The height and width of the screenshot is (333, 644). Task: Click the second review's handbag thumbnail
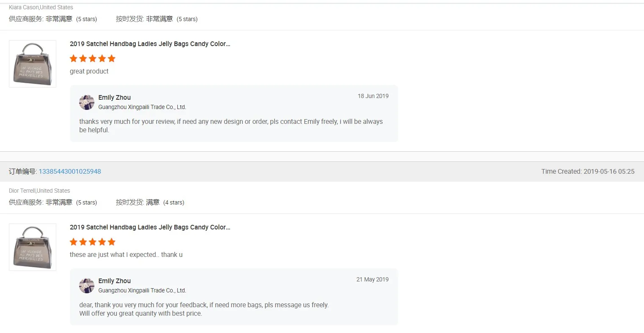coord(33,247)
